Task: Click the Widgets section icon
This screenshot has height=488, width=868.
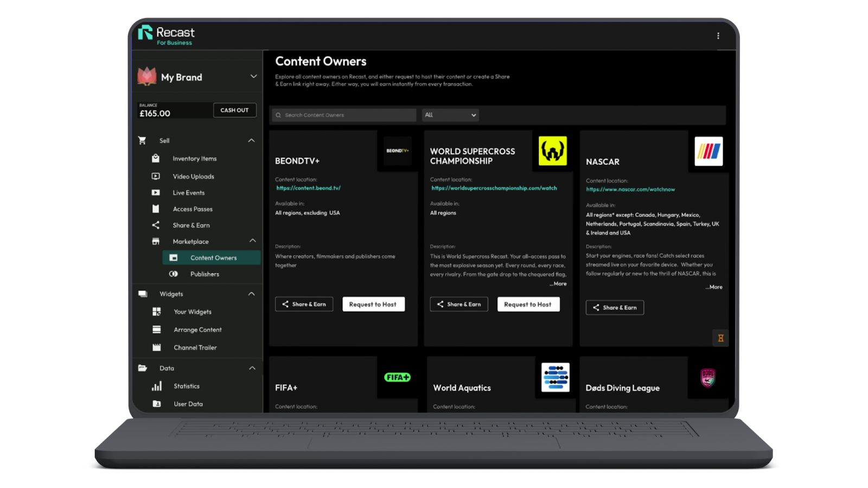Action: point(143,294)
